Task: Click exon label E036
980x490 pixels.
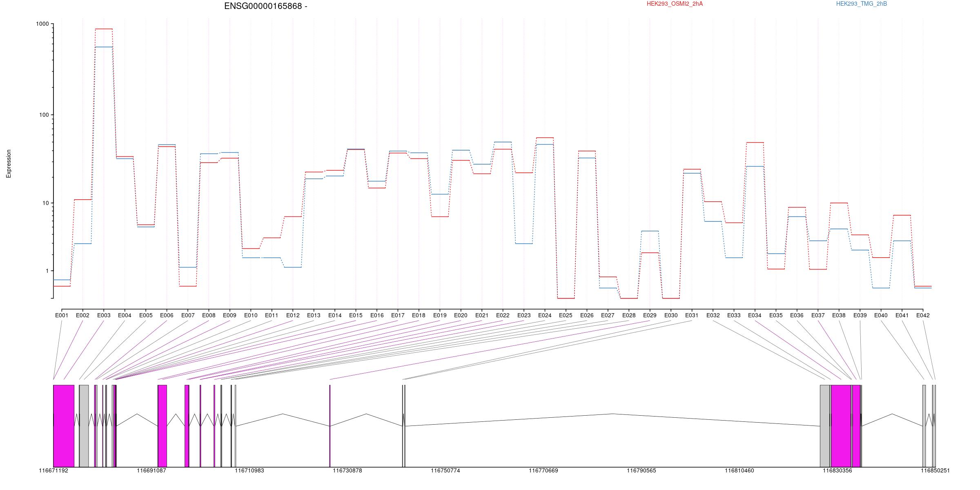Action: pyautogui.click(x=797, y=316)
